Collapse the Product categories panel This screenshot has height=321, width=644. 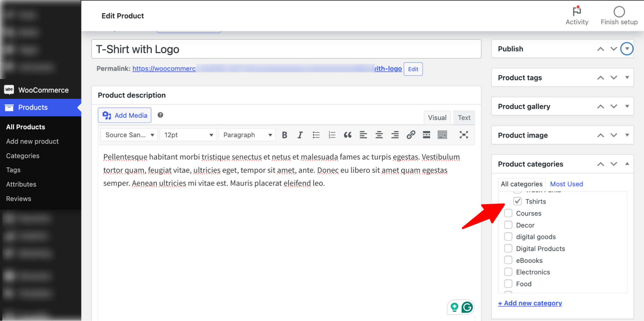627,164
